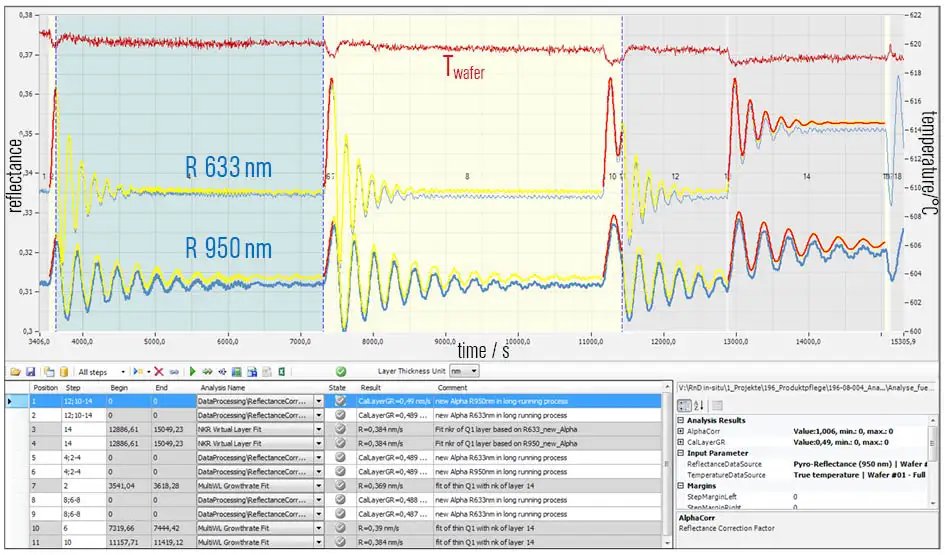This screenshot has height=555, width=945.
Task: Collapse the Analysis Results category
Action: (681, 421)
